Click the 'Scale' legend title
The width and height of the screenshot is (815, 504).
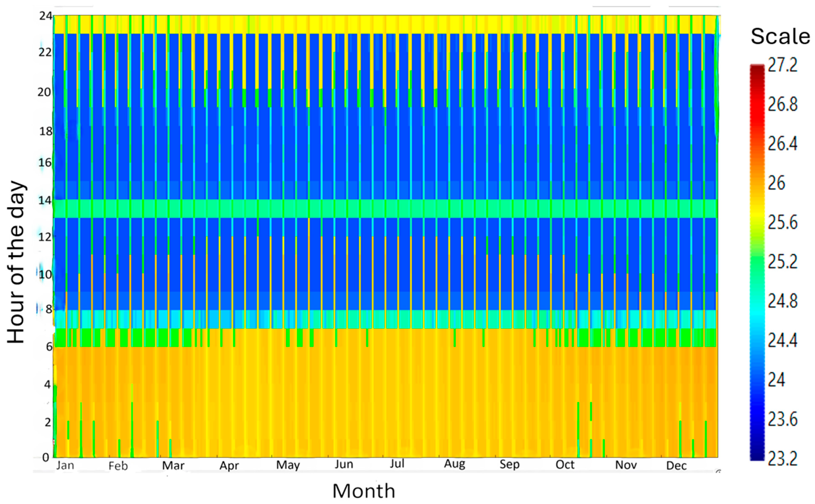click(x=780, y=36)
